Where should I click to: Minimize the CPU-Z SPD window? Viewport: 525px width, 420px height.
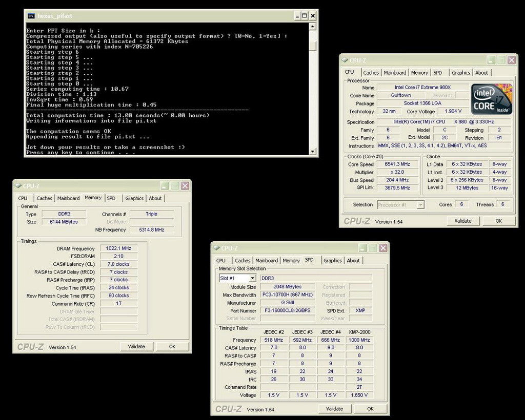(x=362, y=248)
